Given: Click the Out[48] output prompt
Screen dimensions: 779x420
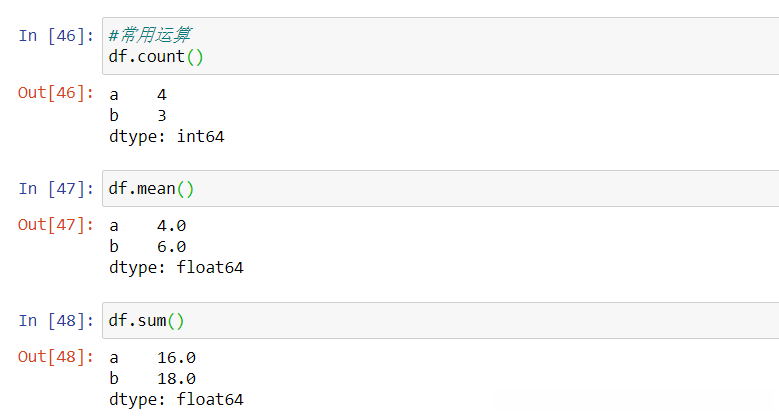Looking at the screenshot, I should point(56,357).
